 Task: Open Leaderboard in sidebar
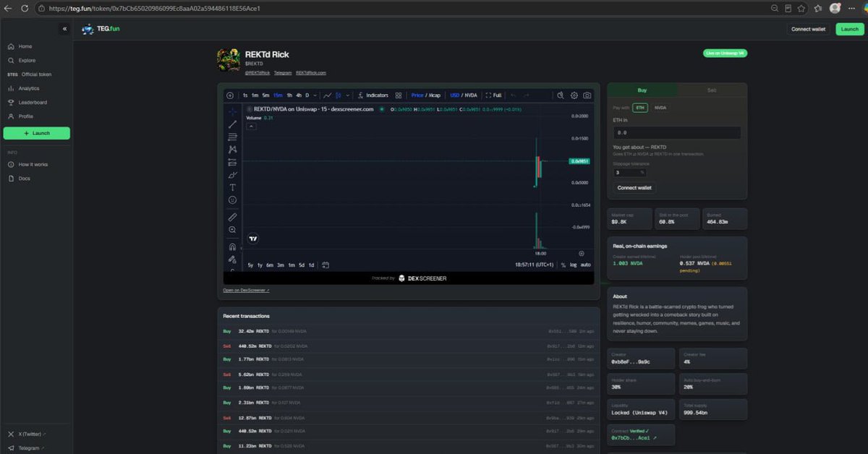tap(33, 102)
